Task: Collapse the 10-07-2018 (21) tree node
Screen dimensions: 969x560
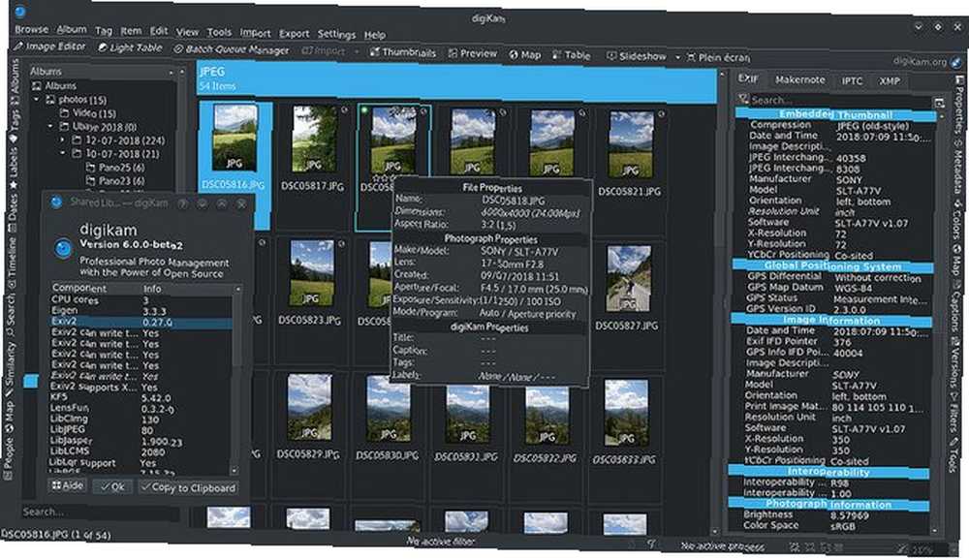Action: [63, 153]
